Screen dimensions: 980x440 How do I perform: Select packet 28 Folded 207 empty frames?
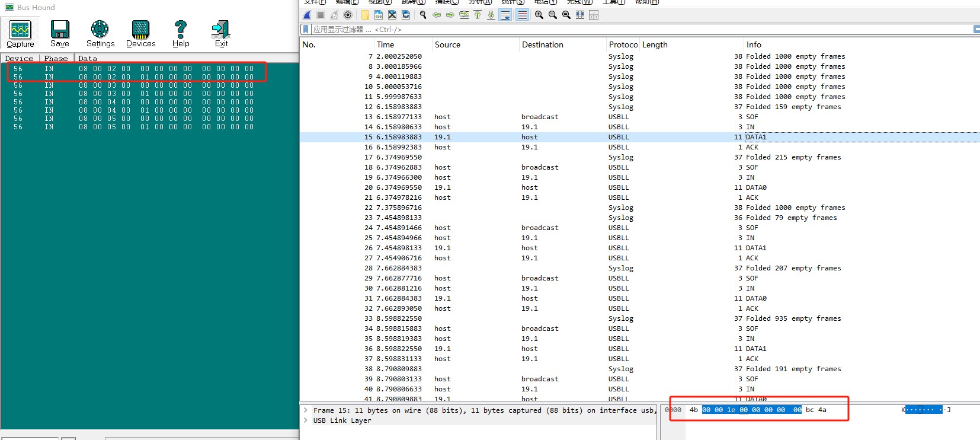point(640,268)
